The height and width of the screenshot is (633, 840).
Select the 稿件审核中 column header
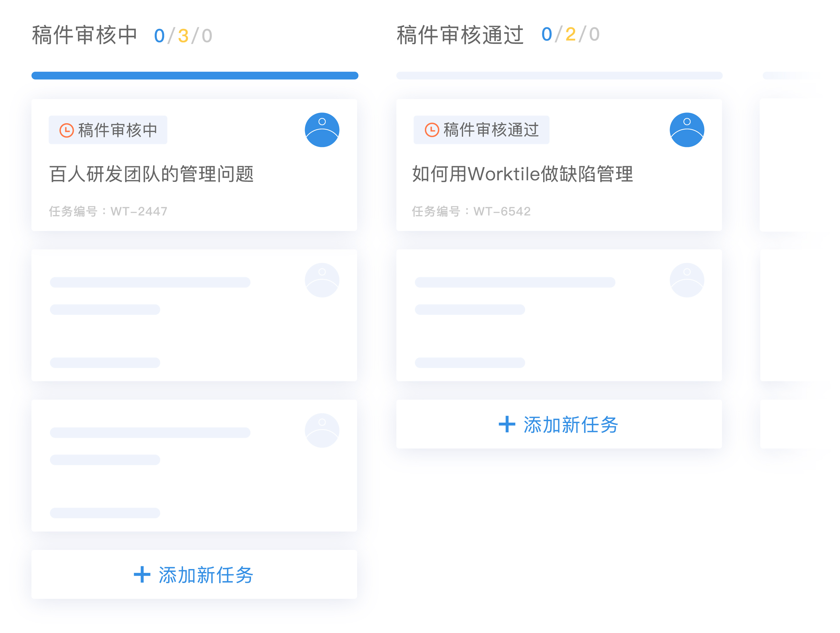pos(84,35)
